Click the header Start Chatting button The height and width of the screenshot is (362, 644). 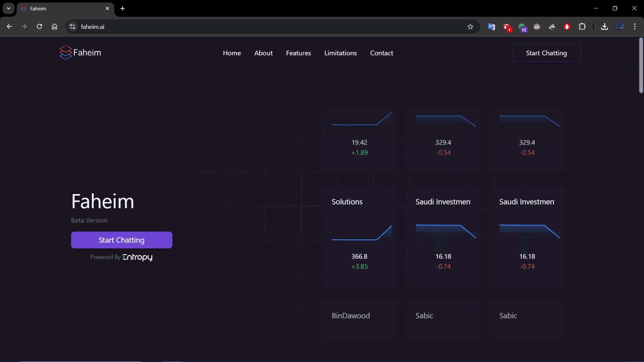(546, 53)
